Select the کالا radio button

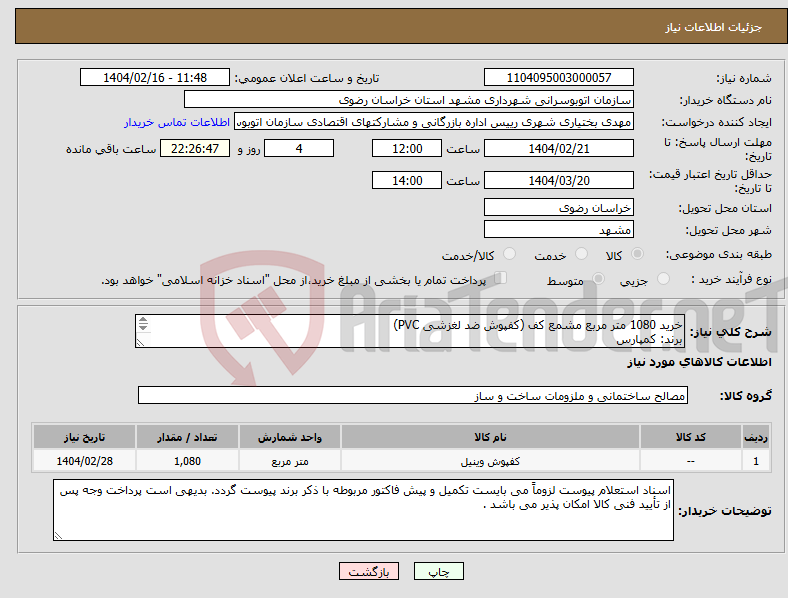coord(637,254)
